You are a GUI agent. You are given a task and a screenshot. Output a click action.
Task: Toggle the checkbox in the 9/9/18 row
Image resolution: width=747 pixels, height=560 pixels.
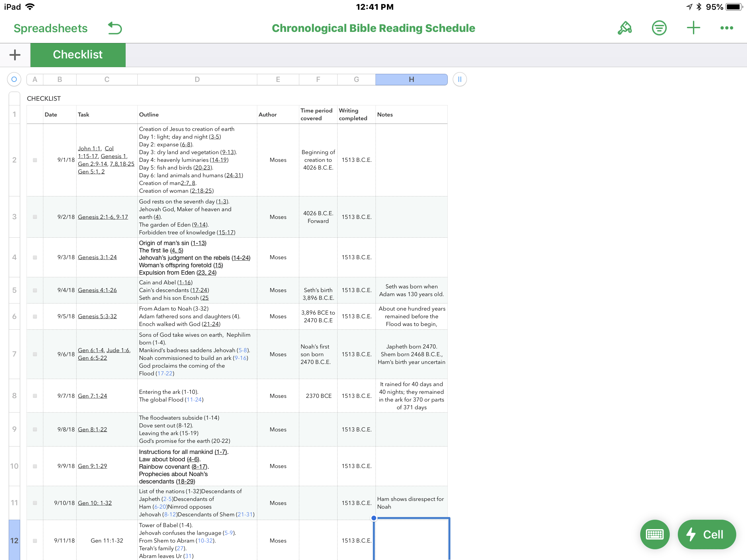pyautogui.click(x=35, y=466)
